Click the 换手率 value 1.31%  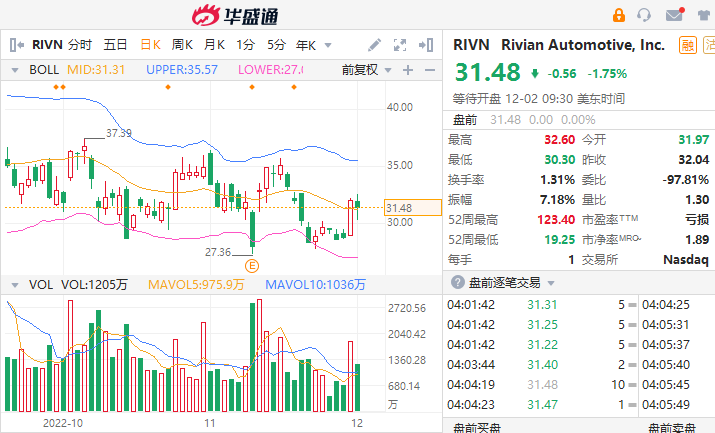[557, 180]
